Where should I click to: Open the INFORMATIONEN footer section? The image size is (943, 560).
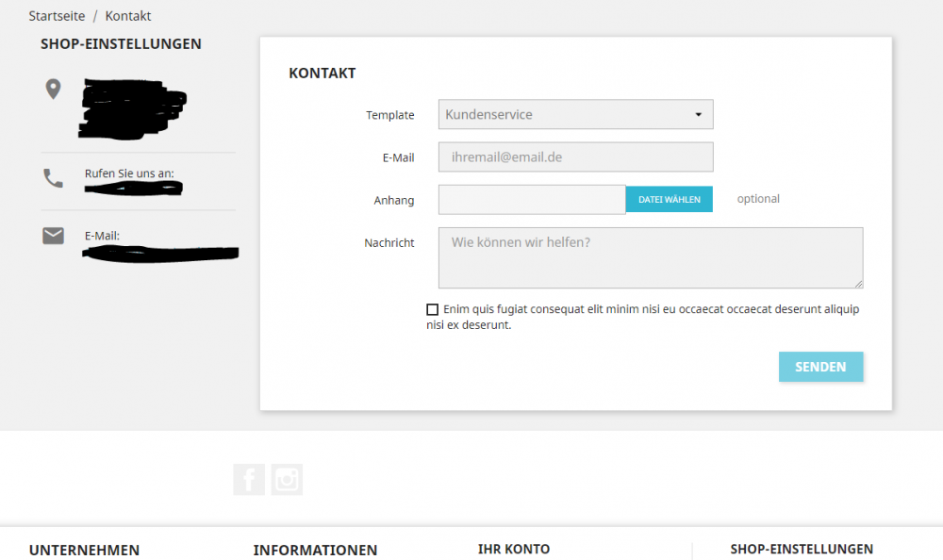click(x=315, y=550)
